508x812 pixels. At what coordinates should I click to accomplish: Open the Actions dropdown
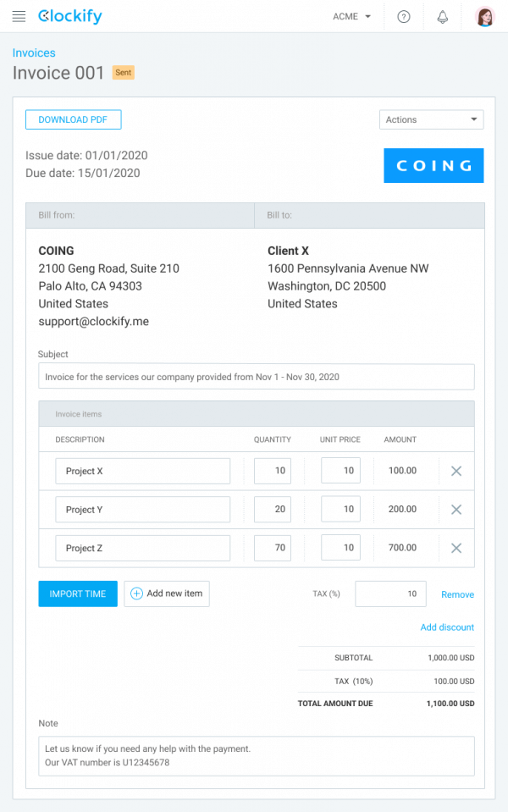[x=431, y=119]
